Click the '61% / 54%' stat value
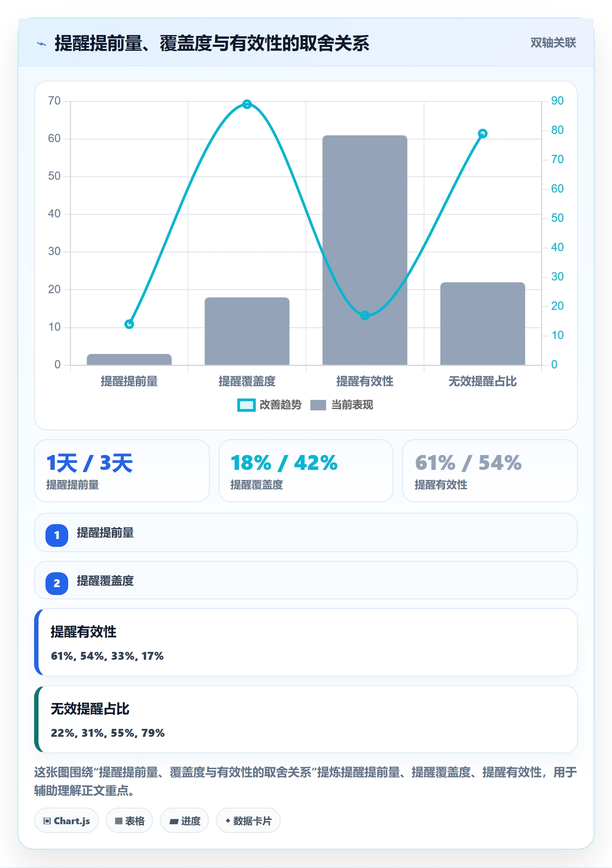Screen dimensions: 612x868 pos(468,463)
